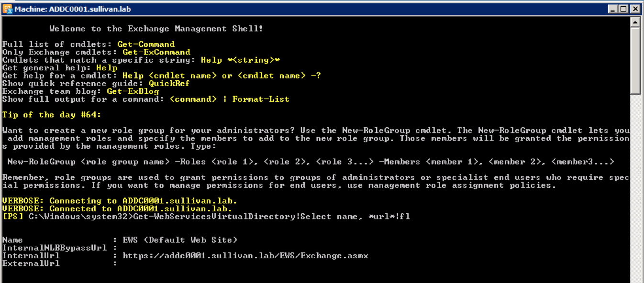Click the scrollbar track below the thumb
This screenshot has width=644, height=284.
click(x=635, y=191)
